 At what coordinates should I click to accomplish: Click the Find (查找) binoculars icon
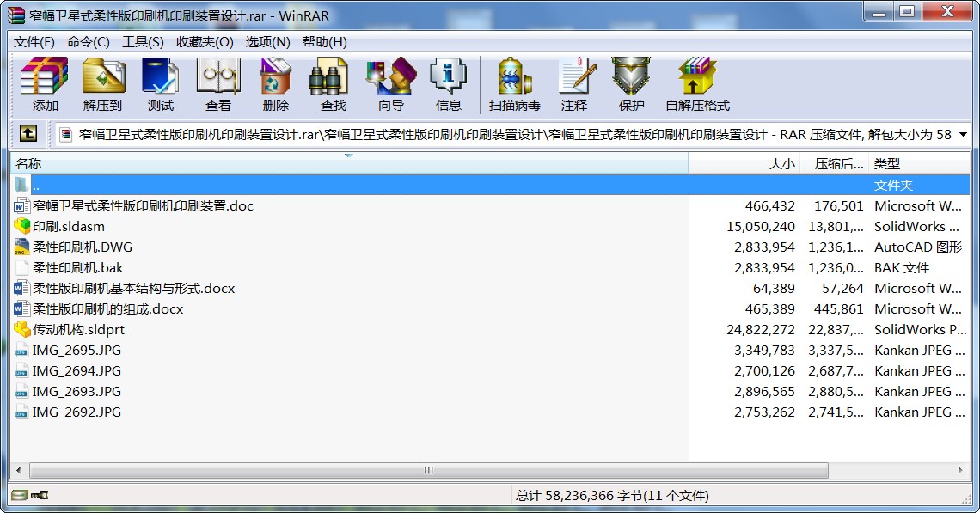click(328, 76)
